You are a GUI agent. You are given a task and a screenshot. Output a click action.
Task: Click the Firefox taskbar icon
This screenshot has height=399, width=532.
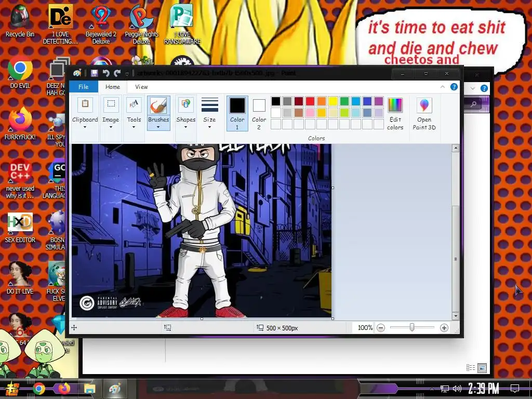(64, 389)
